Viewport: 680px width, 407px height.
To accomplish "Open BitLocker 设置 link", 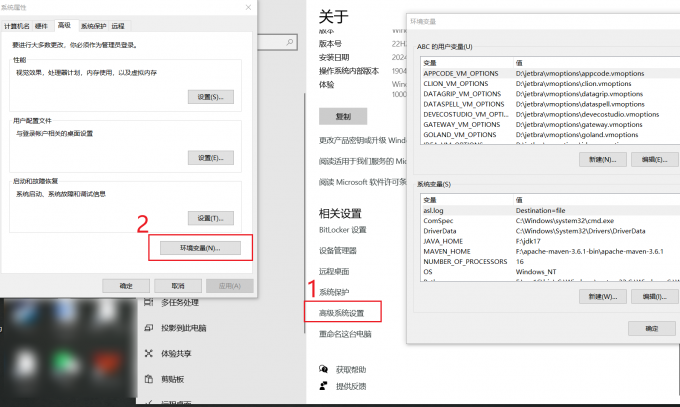I will [x=343, y=230].
